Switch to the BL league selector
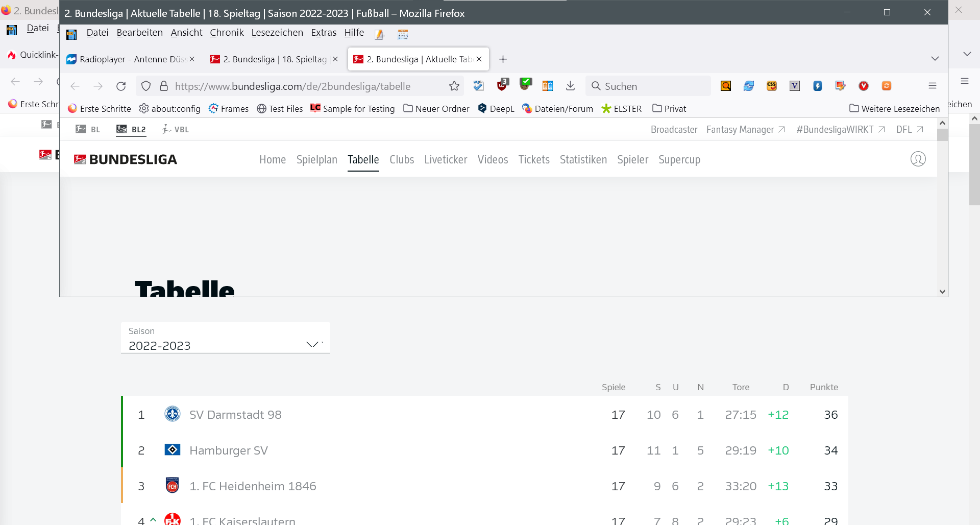This screenshot has height=525, width=980. (88, 129)
